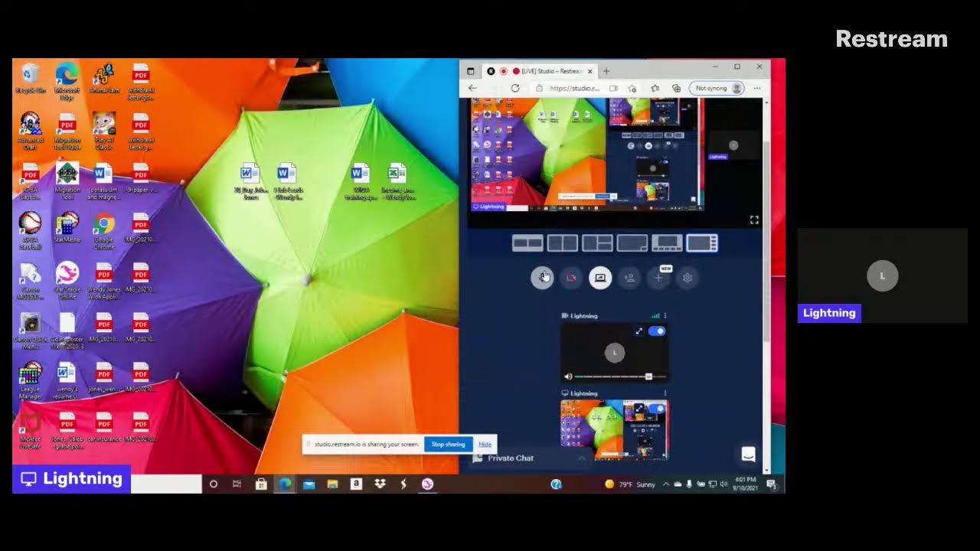Viewport: 980px width, 551px height.
Task: Expand the Private Chat panel
Action: pos(581,458)
